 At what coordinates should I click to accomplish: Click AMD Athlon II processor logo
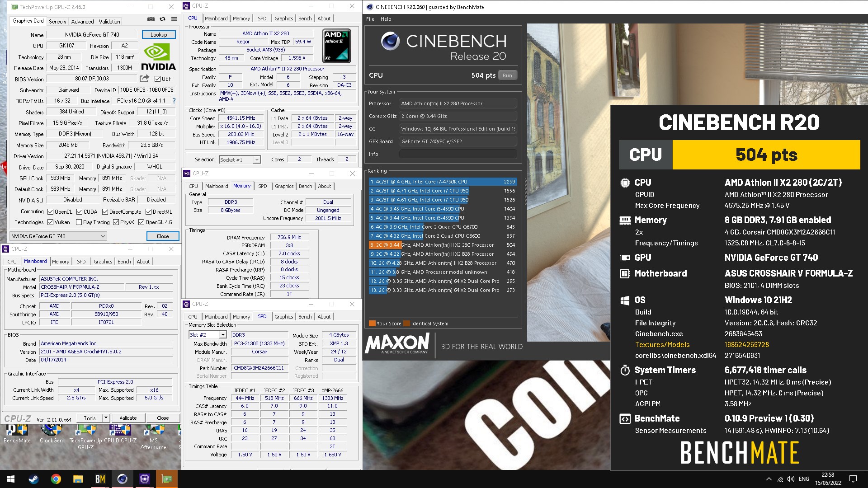click(337, 46)
